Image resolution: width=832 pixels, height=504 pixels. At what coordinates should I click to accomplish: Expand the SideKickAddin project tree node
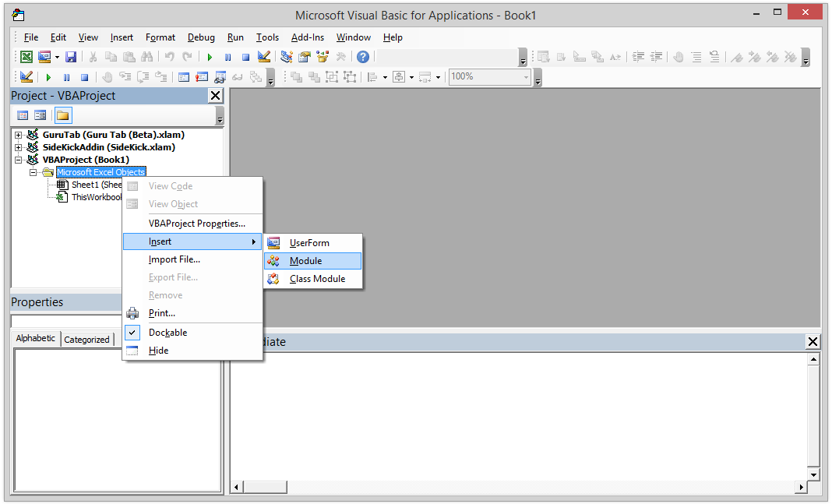coord(18,147)
